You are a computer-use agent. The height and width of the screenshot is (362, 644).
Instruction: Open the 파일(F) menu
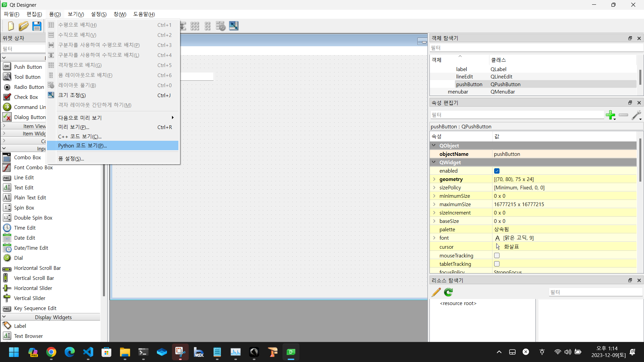[11, 14]
